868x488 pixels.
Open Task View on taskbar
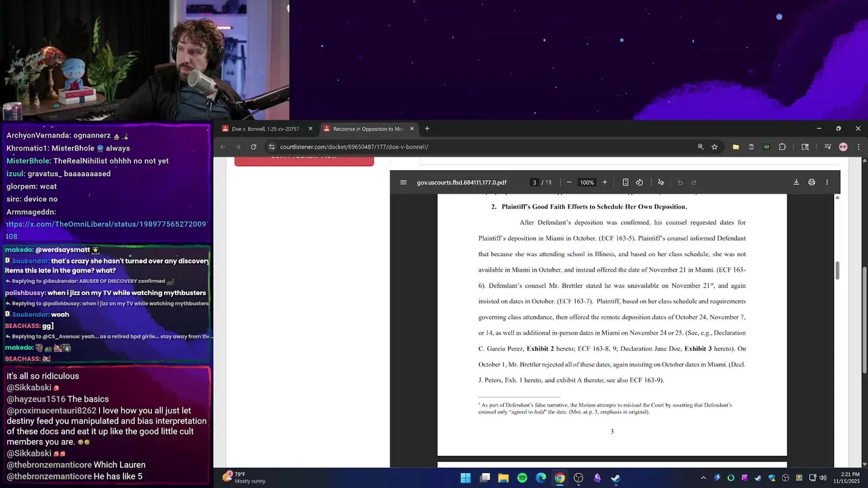tap(485, 478)
